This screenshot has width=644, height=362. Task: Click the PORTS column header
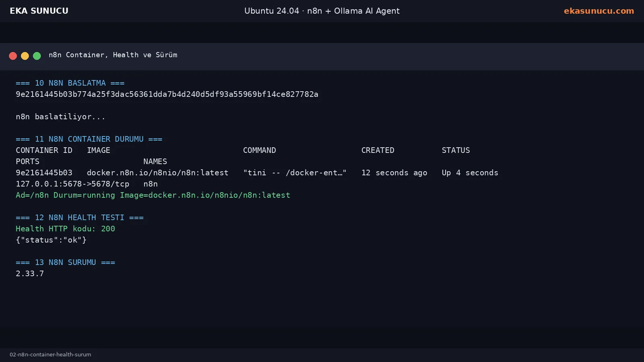(x=28, y=161)
